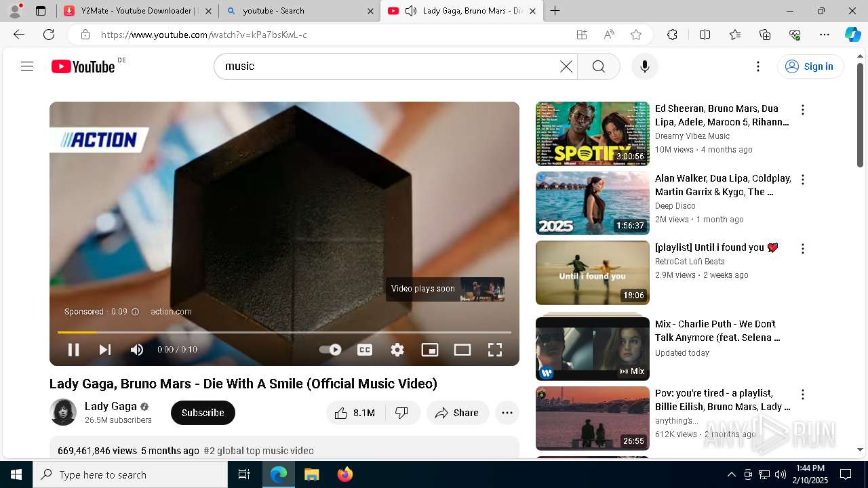This screenshot has height=488, width=868.
Task: Toggle split screen in Edge
Action: [x=705, y=35]
